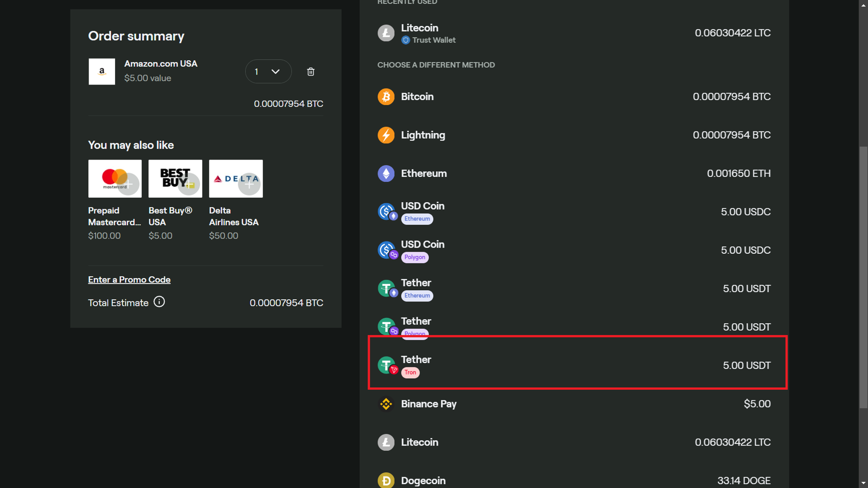This screenshot has height=488, width=868.
Task: Add Prepaid Mastercard gift card
Action: (x=128, y=184)
